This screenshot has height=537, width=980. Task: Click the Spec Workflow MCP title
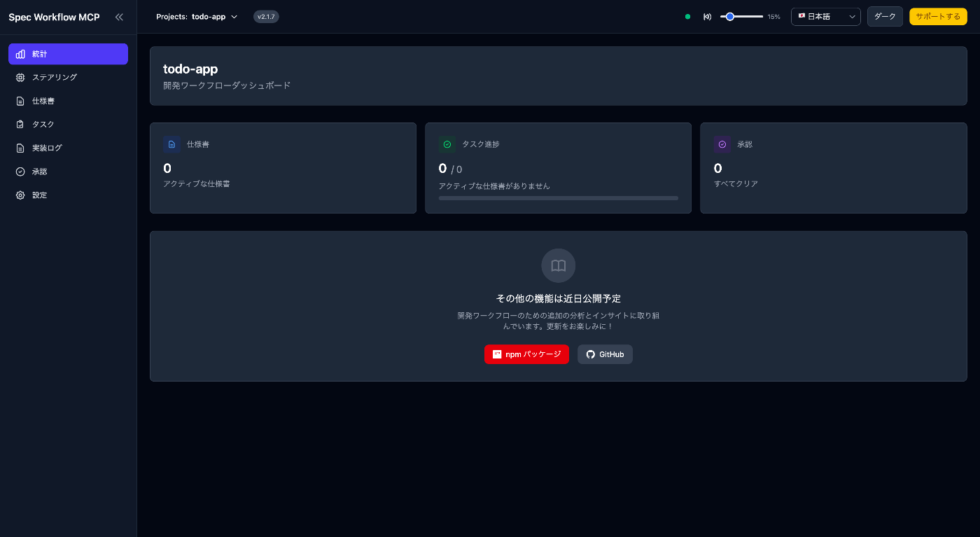(x=54, y=18)
